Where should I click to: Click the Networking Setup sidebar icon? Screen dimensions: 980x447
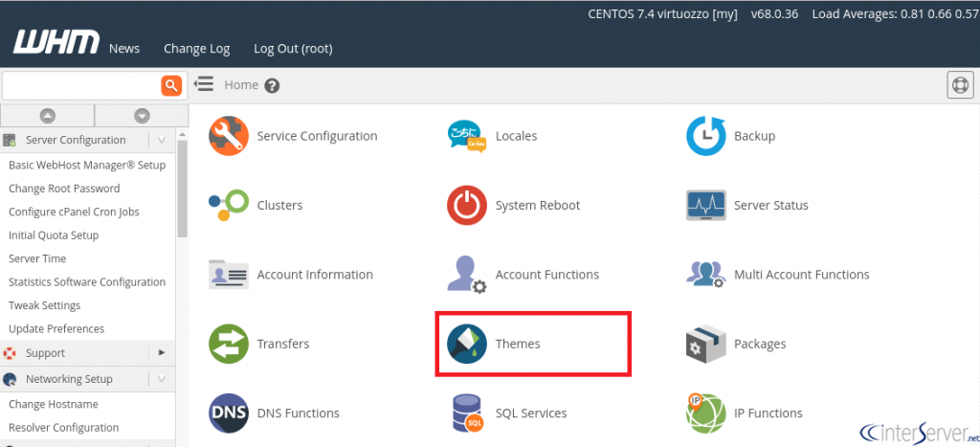pos(10,379)
